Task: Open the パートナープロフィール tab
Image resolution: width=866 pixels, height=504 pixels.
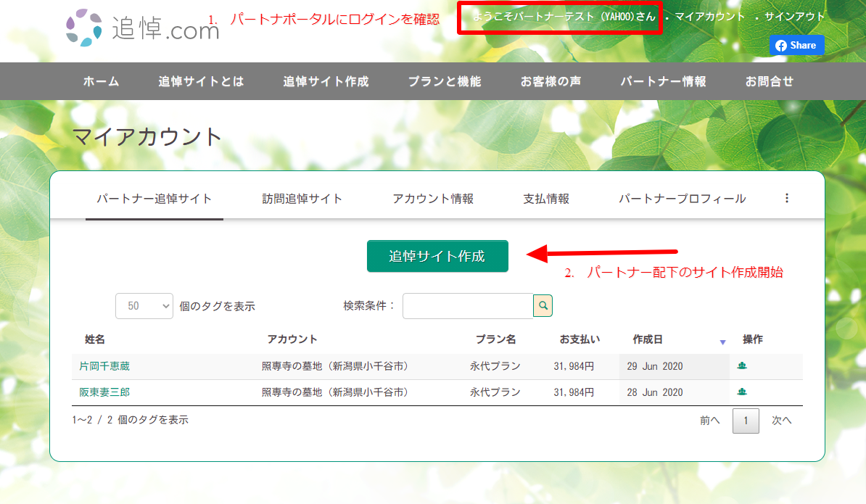Action: [x=682, y=199]
